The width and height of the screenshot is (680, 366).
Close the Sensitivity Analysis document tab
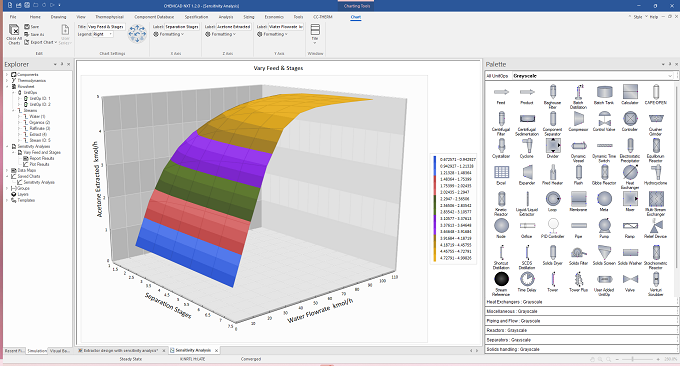[216, 350]
